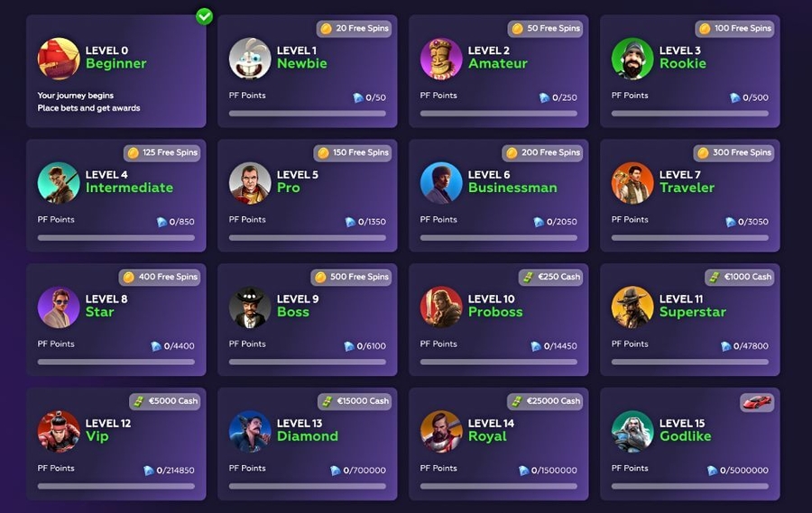Click the Businessman level name

point(512,188)
